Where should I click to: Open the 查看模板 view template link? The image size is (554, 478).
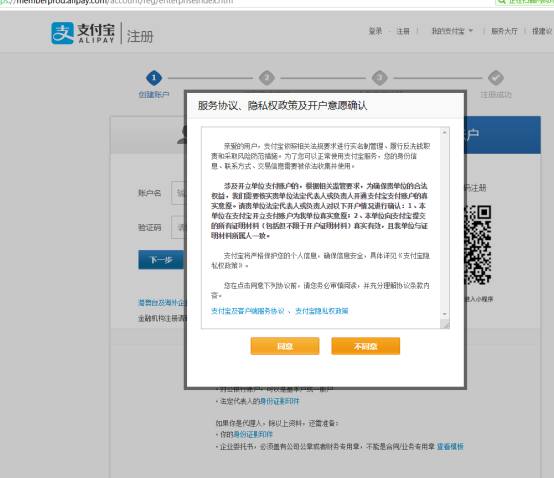450,447
